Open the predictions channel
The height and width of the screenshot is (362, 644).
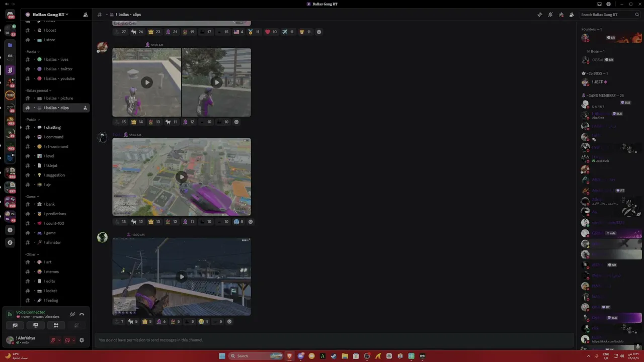click(56, 214)
